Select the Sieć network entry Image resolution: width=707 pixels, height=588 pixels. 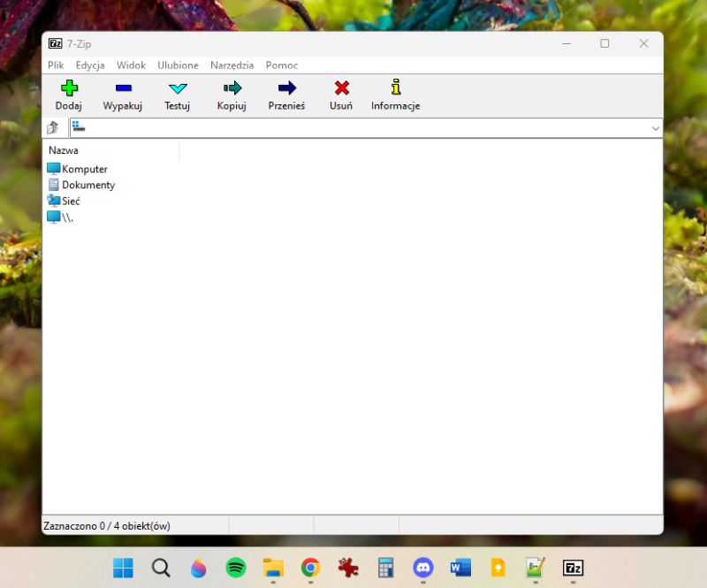pos(71,201)
